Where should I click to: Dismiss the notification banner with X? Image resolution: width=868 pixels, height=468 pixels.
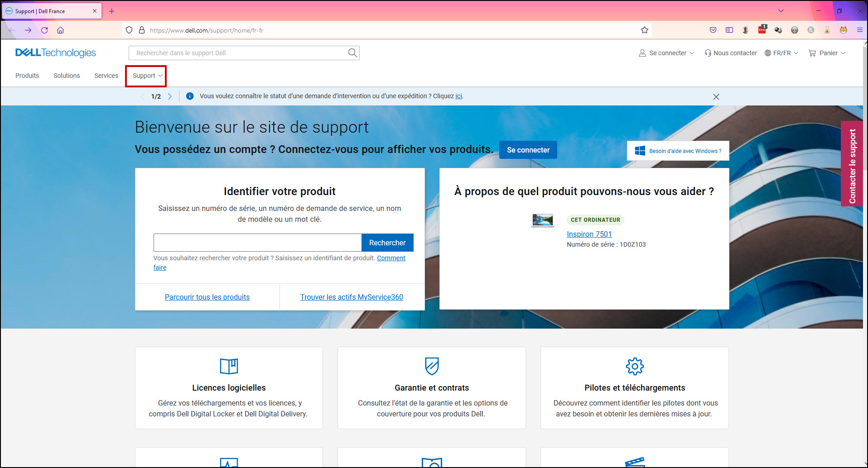click(716, 97)
